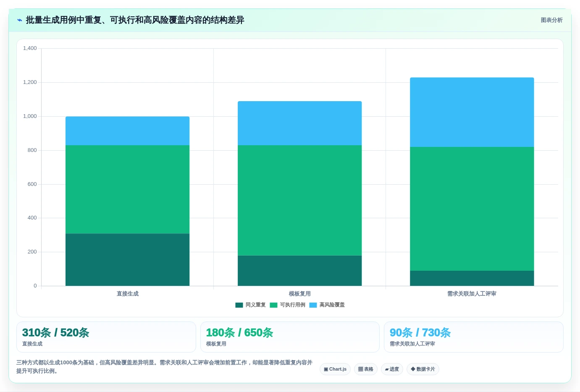Open the 90条 / 730条 需求关联加人工评审 card
580x392 pixels.
pos(474,337)
